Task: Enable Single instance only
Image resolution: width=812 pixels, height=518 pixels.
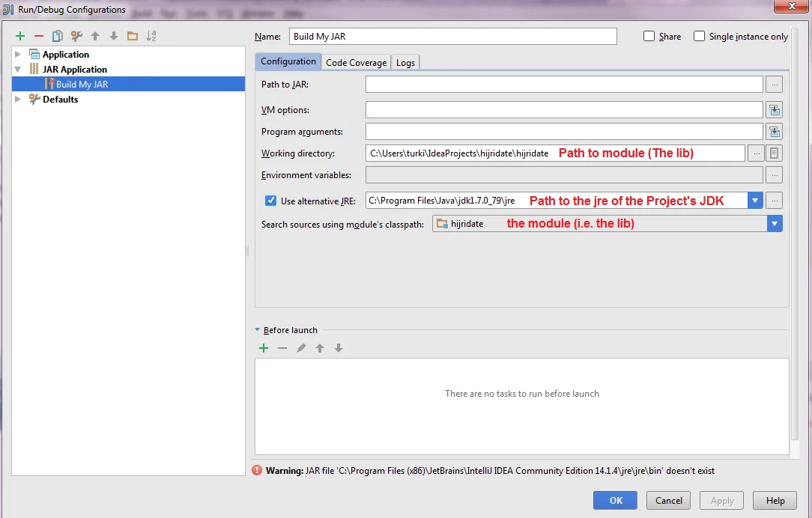Action: (699, 36)
